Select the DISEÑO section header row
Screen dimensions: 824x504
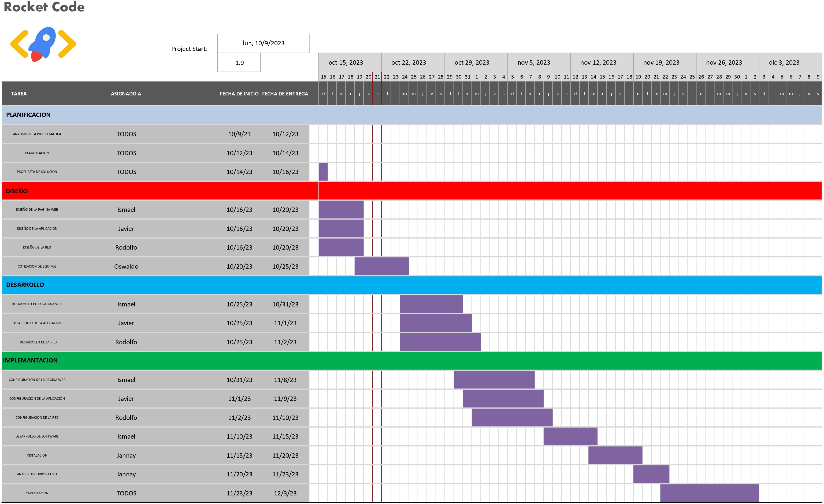click(x=412, y=191)
